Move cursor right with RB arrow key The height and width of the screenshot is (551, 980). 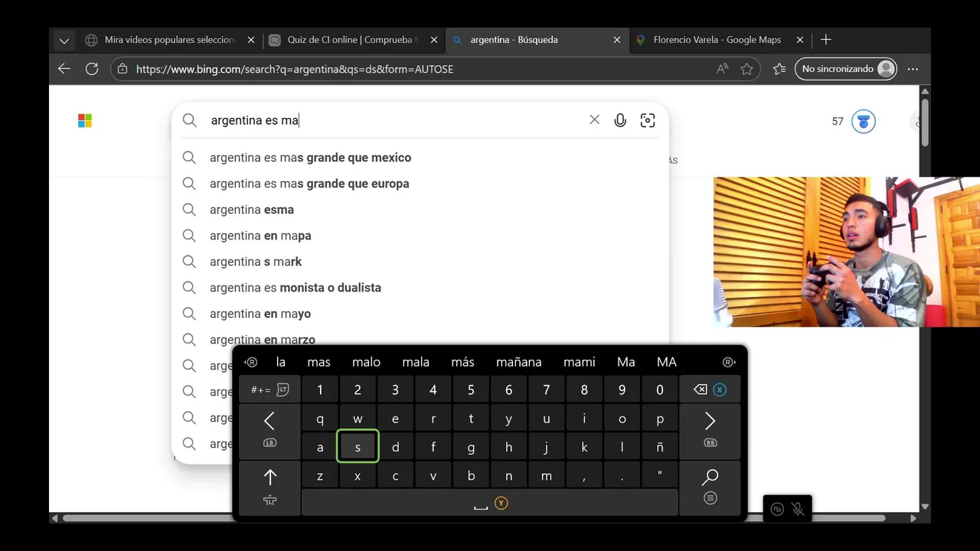click(710, 432)
